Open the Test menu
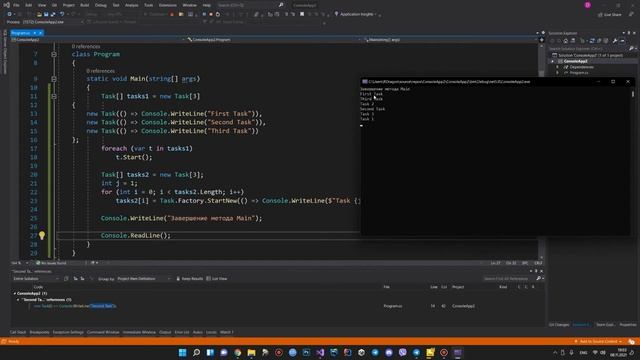640x360 pixels. [116, 5]
